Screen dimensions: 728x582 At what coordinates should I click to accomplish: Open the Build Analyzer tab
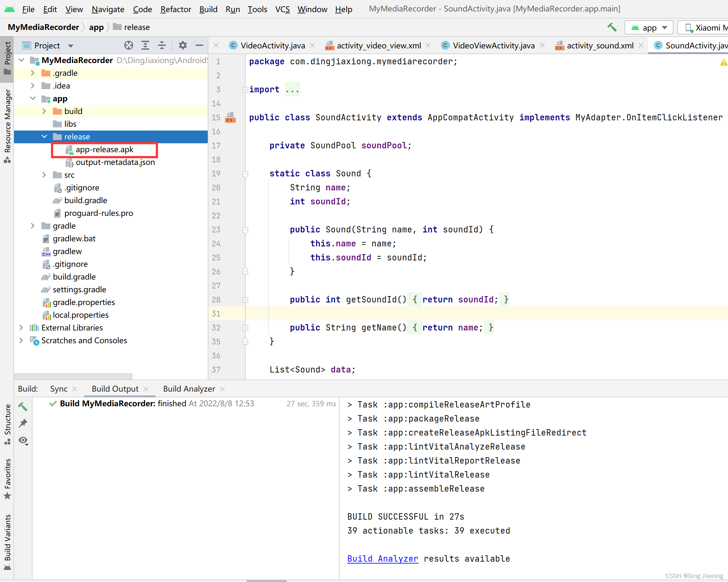click(x=189, y=389)
